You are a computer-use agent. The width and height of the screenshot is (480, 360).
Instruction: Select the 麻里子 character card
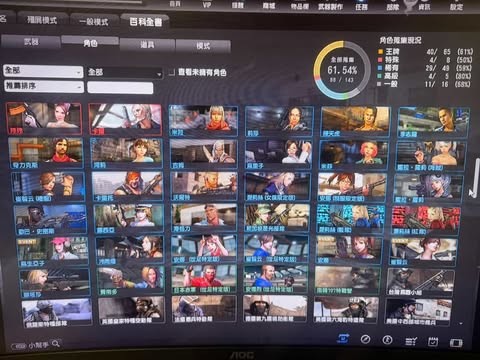[x=279, y=154]
